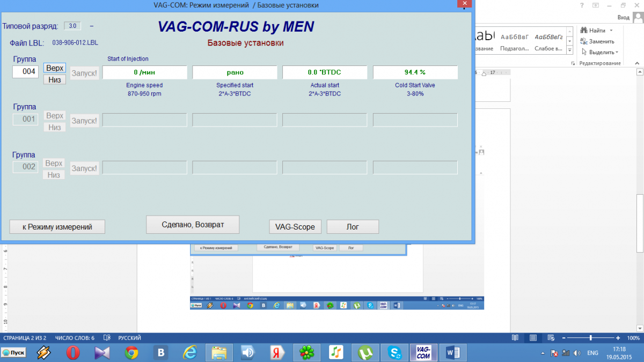644x362 pixels.
Task: Click the Actual start value 0.0 °BTDC
Action: [x=325, y=72]
